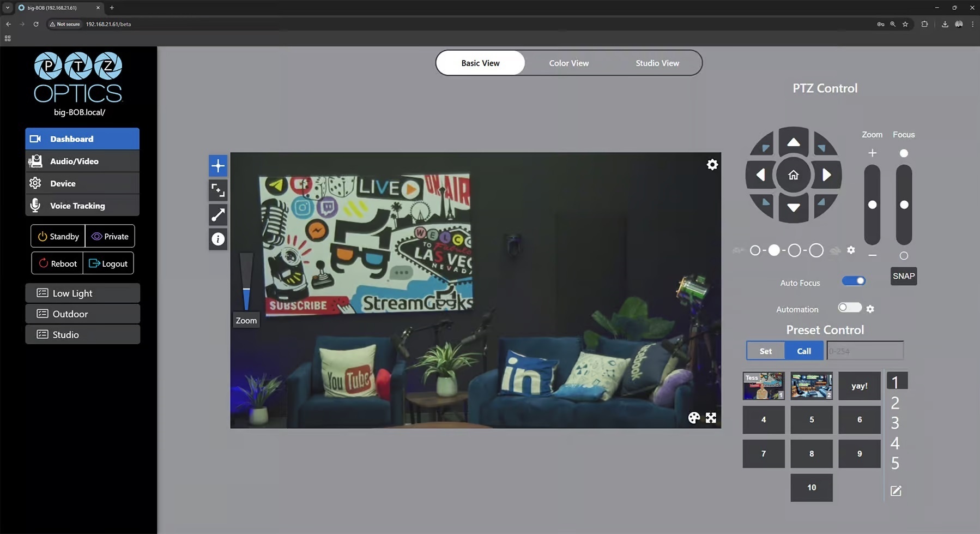Screen dimensions: 980x534
Task: Click the PTZ home position button
Action: tap(793, 175)
